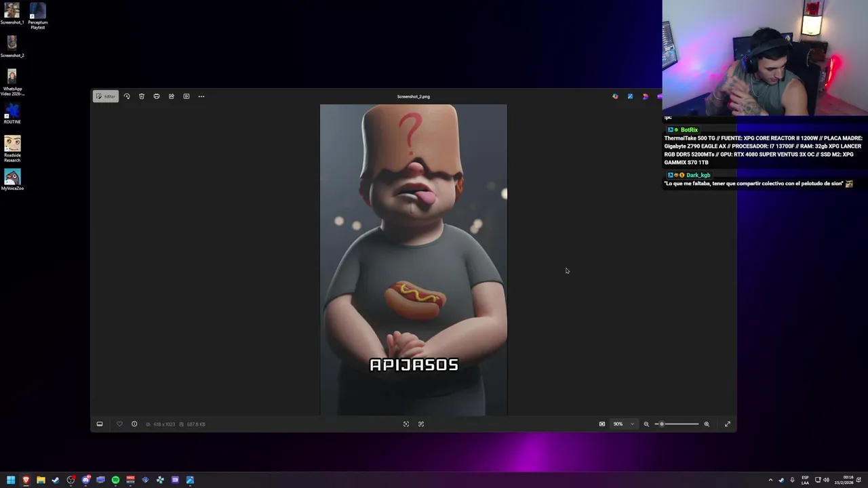
Task: Open MyVoiceZoo desktop shortcut
Action: pos(12,180)
